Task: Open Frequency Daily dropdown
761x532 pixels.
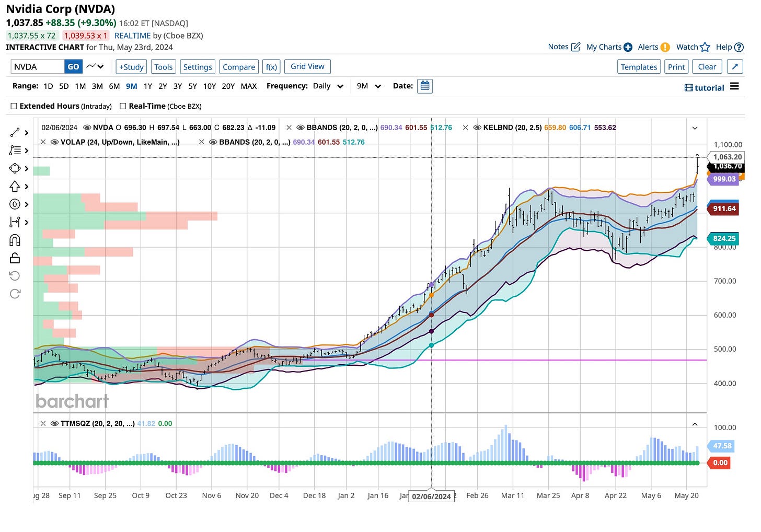Action: point(328,86)
